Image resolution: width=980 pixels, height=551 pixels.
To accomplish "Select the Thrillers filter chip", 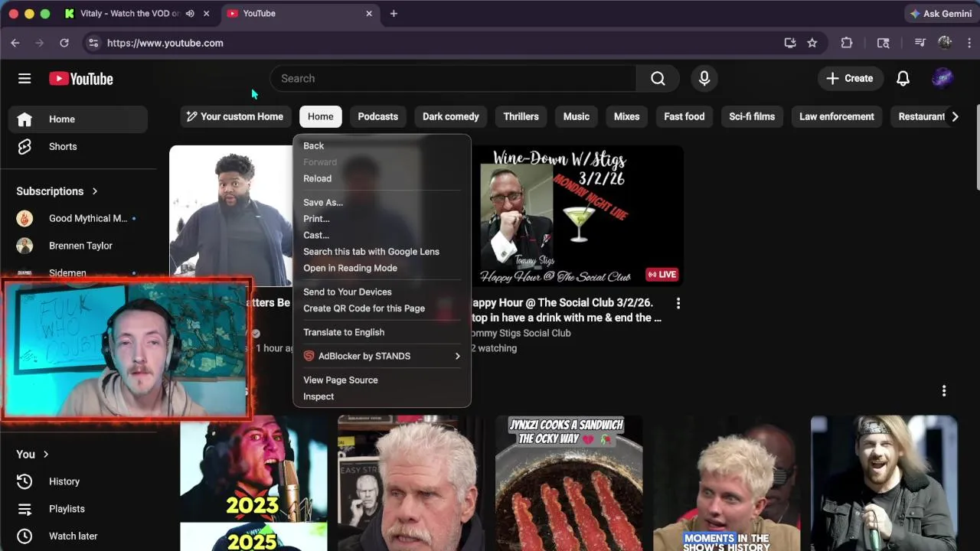I will click(521, 116).
